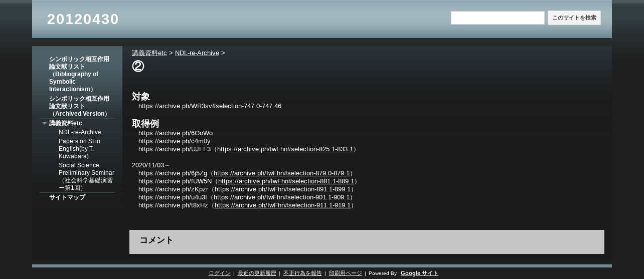Click text https://archive.ph/u4u3l

coord(173,197)
